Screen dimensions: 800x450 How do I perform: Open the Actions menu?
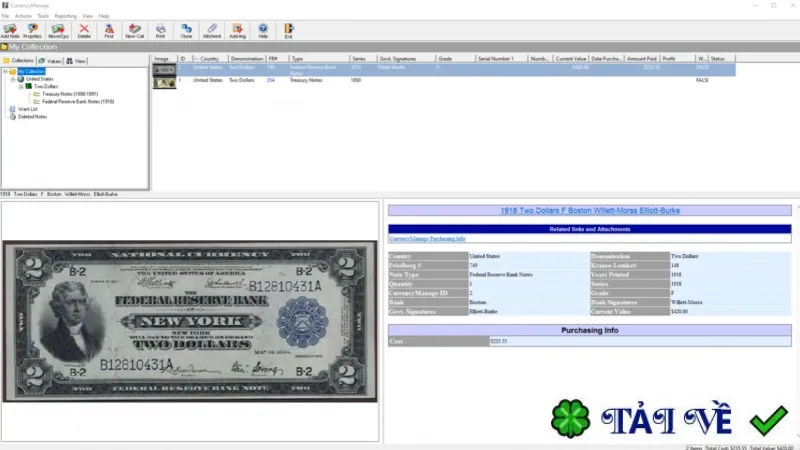tap(23, 16)
